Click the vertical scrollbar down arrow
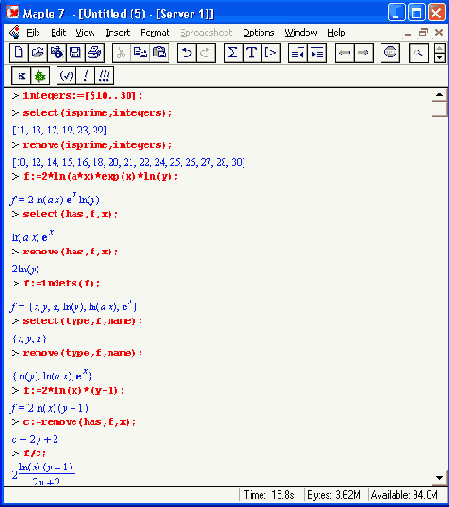449x507 pixels. (439, 478)
